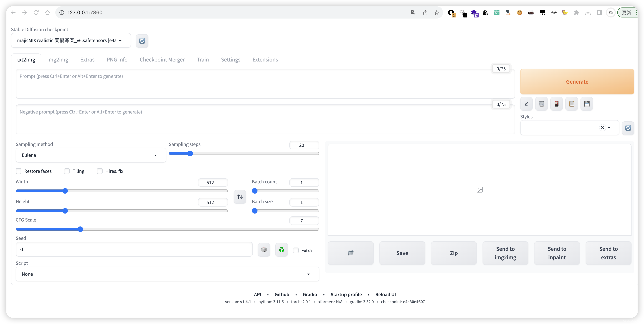Click the Batch count slider
The height and width of the screenshot is (324, 644).
point(285,191)
